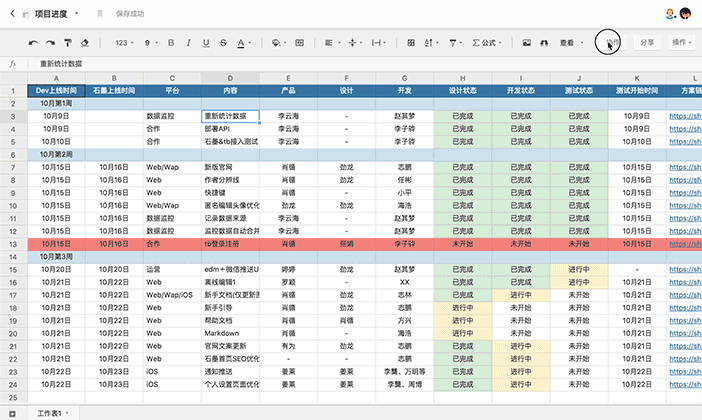Open the fill color bucket picker

click(277, 43)
